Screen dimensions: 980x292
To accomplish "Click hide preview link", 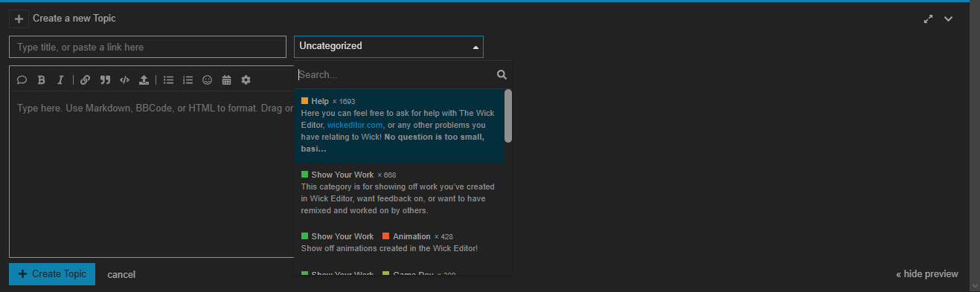I will (x=927, y=274).
